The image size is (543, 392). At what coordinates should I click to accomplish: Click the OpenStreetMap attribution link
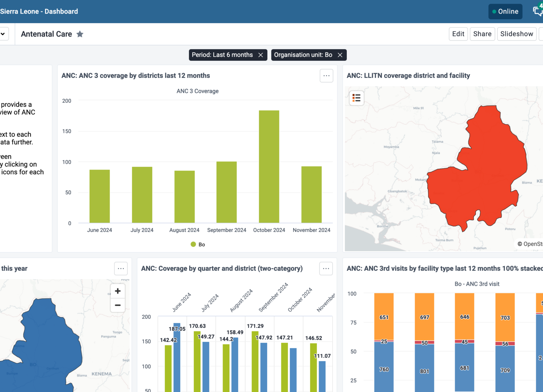click(532, 244)
